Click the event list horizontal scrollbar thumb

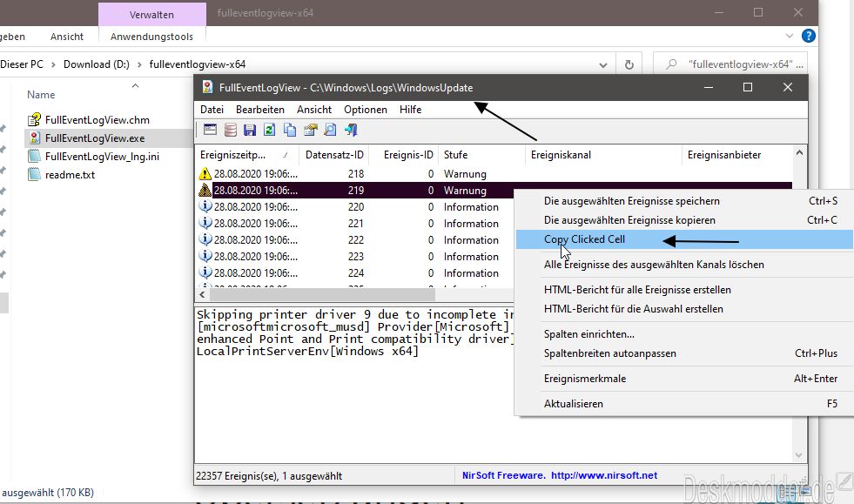coord(322,295)
